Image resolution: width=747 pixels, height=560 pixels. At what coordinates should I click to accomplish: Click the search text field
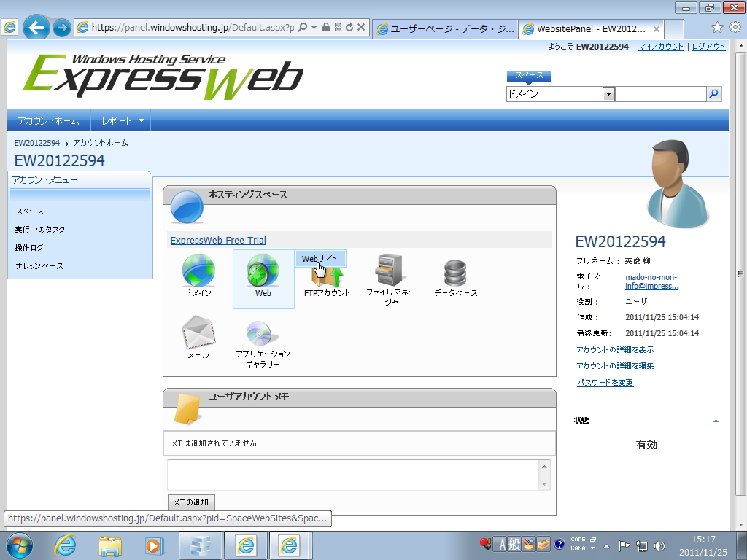point(661,94)
